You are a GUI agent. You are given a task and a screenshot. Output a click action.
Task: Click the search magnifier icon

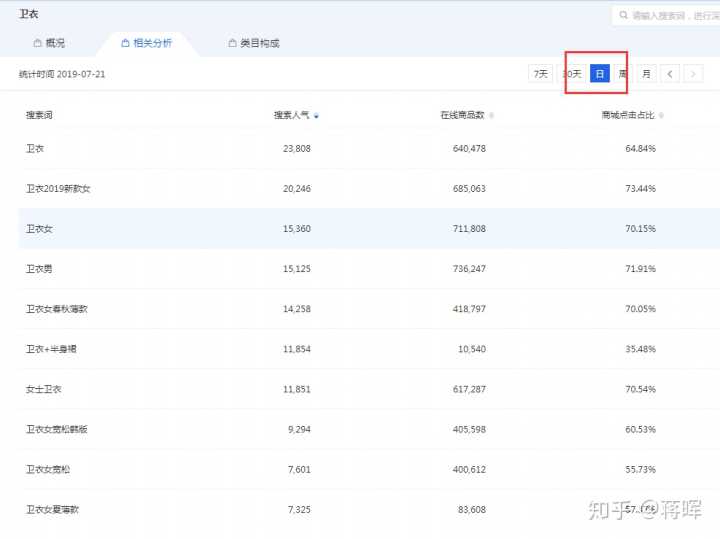coord(624,16)
